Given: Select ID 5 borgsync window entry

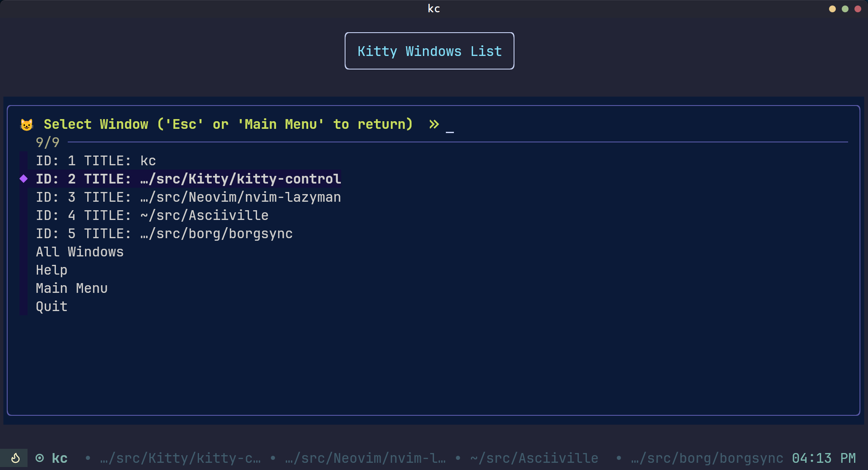Looking at the screenshot, I should point(164,234).
